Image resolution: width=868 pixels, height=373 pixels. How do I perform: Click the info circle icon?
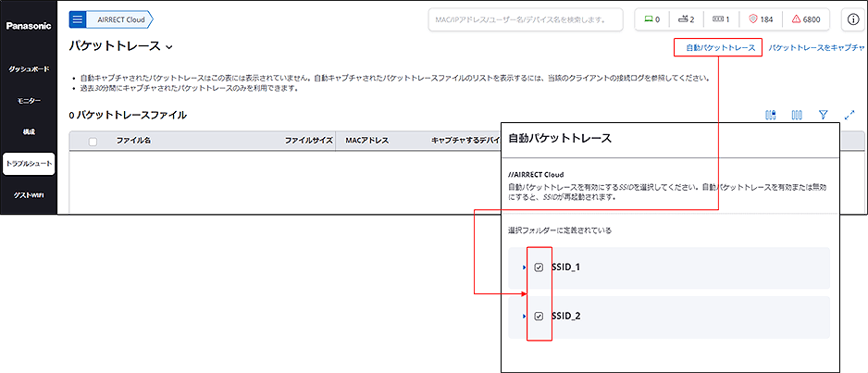coord(851,19)
